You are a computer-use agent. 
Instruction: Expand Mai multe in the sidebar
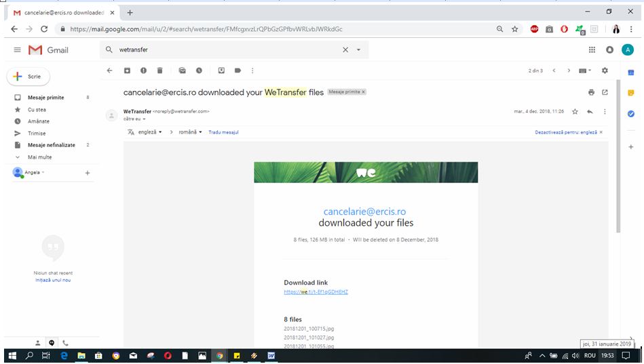[x=39, y=157]
